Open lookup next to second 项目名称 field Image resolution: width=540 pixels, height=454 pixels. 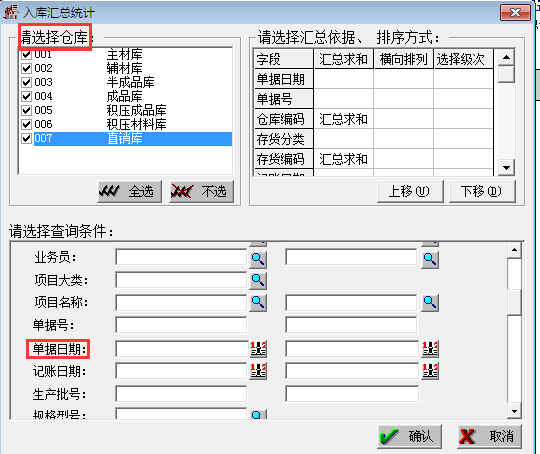430,302
